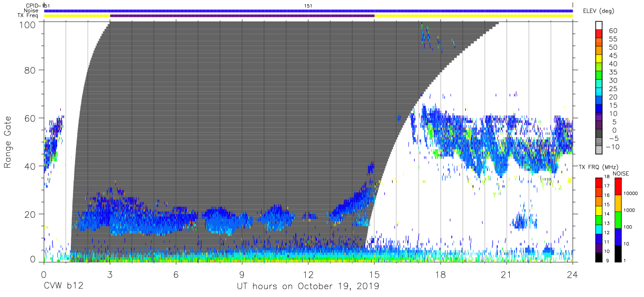Click the white top segment of ELEV colorbar

[x=599, y=25]
